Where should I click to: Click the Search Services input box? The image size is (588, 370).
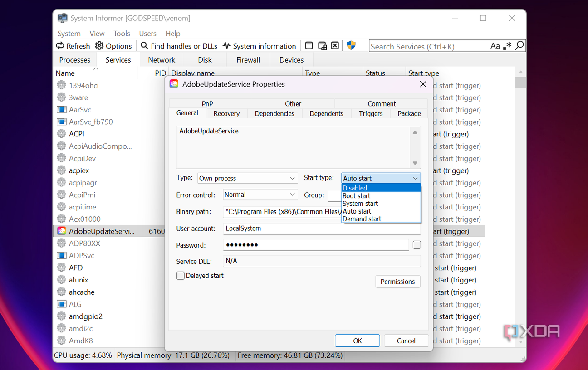click(429, 46)
